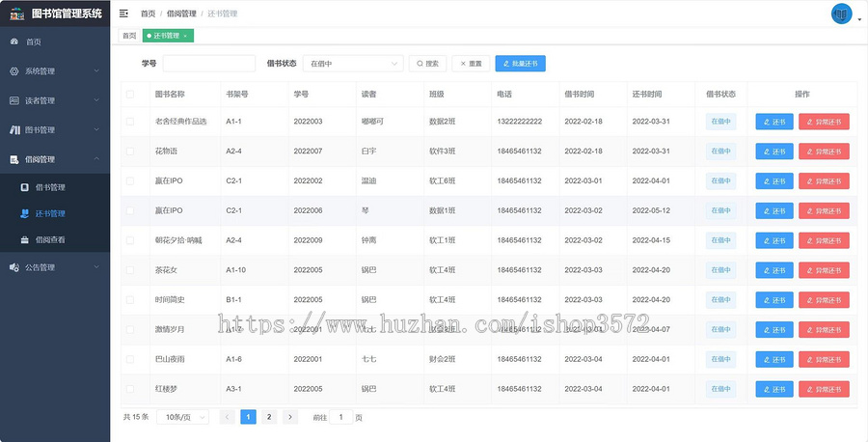
Task: Open 借书管理 submenu item
Action: [55, 187]
